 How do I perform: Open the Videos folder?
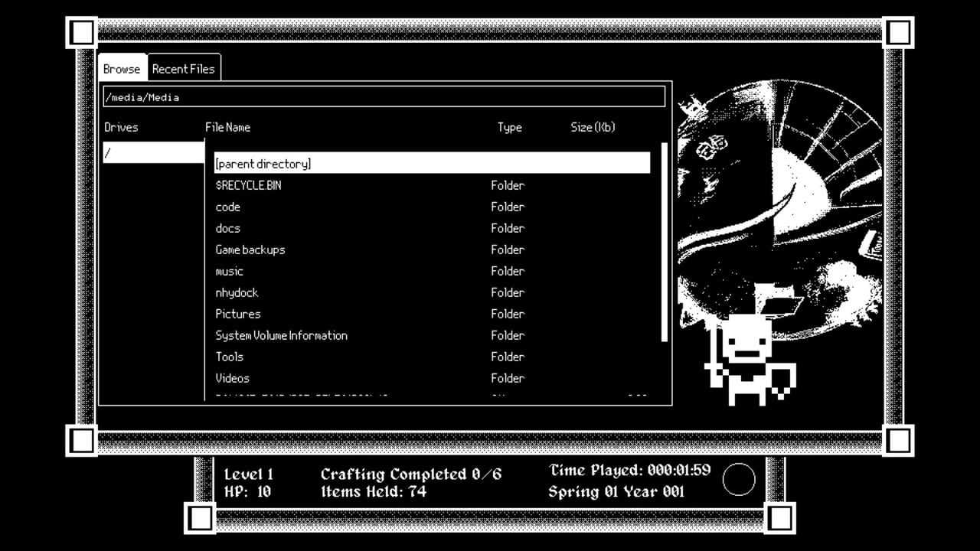(x=233, y=378)
